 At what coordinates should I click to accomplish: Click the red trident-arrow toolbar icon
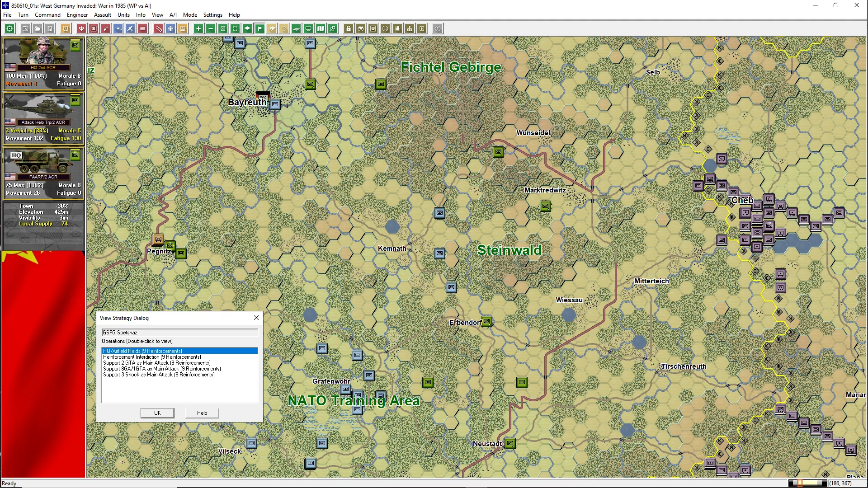coord(81,28)
